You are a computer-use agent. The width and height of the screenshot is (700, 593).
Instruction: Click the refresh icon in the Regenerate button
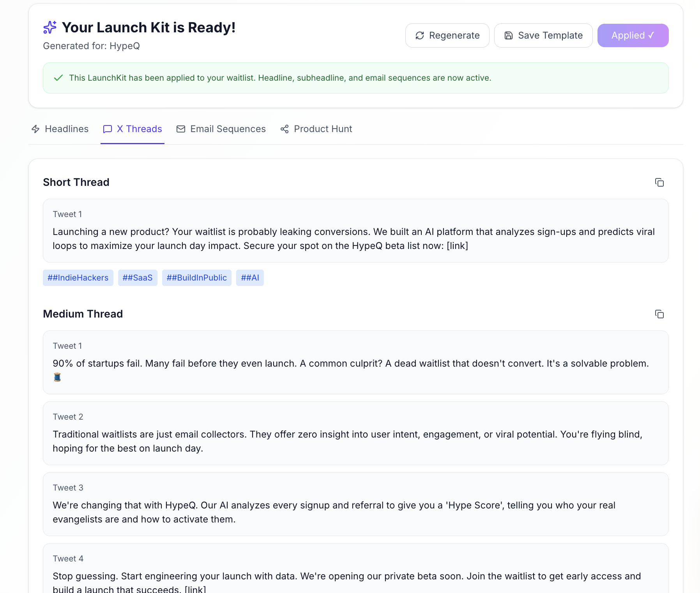point(420,35)
